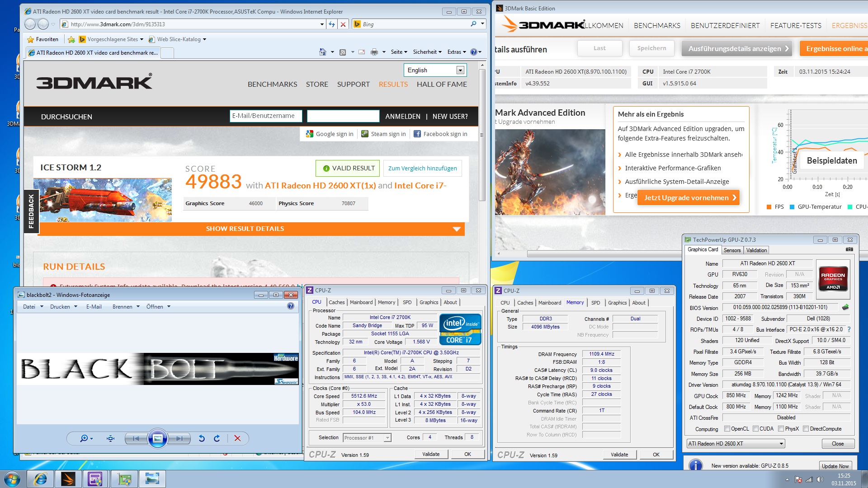The height and width of the screenshot is (488, 868).
Task: Click the actual size icon in photo viewer
Action: (110, 438)
